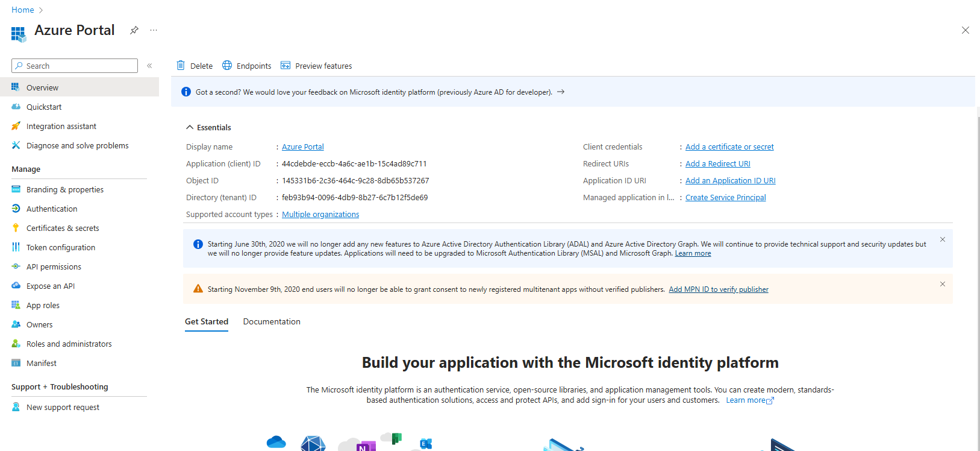Switch to the Documentation tab

pyautogui.click(x=272, y=321)
